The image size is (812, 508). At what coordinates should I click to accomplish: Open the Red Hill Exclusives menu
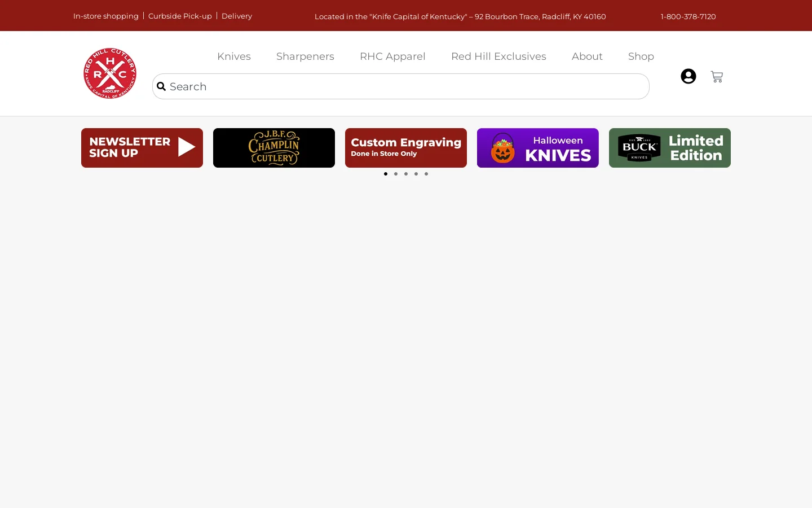point(498,56)
